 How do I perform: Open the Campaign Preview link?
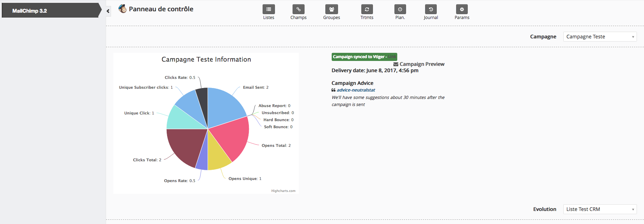[422, 64]
